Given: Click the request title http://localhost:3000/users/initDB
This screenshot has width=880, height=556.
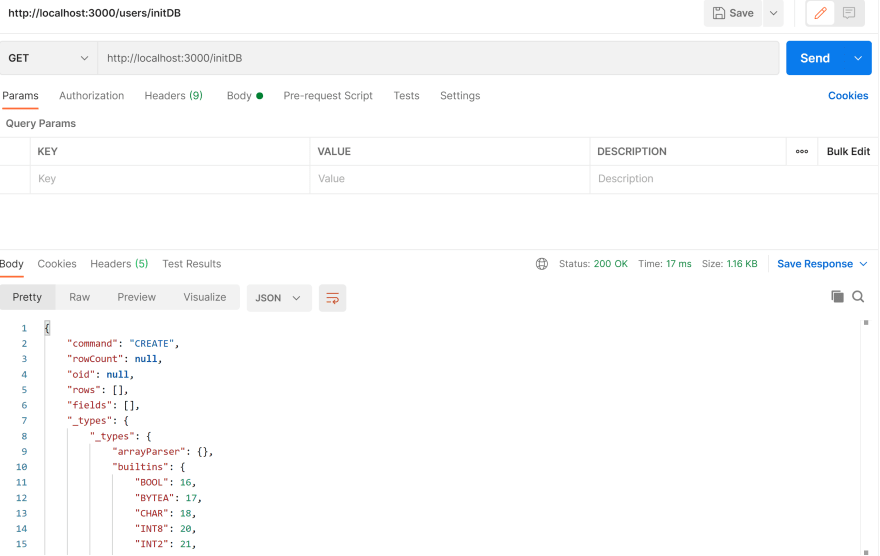Looking at the screenshot, I should 94,13.
